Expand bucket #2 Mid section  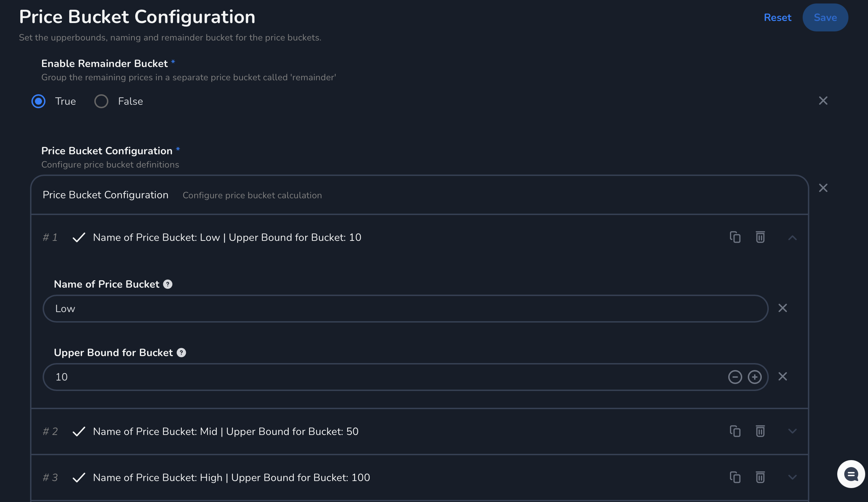pos(792,431)
